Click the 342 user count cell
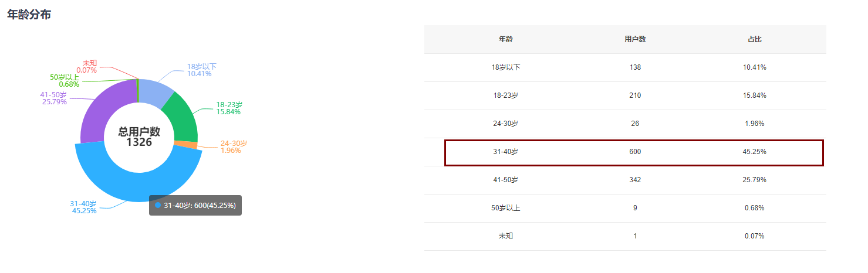The image size is (868, 273). [635, 180]
